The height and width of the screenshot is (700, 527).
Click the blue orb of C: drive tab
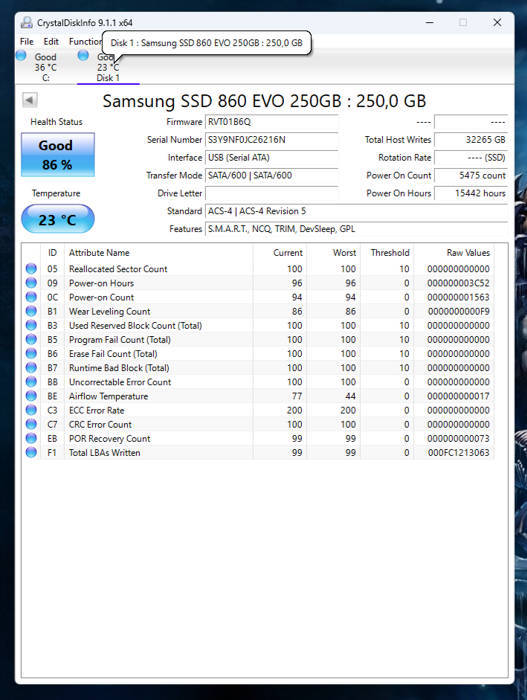21,55
